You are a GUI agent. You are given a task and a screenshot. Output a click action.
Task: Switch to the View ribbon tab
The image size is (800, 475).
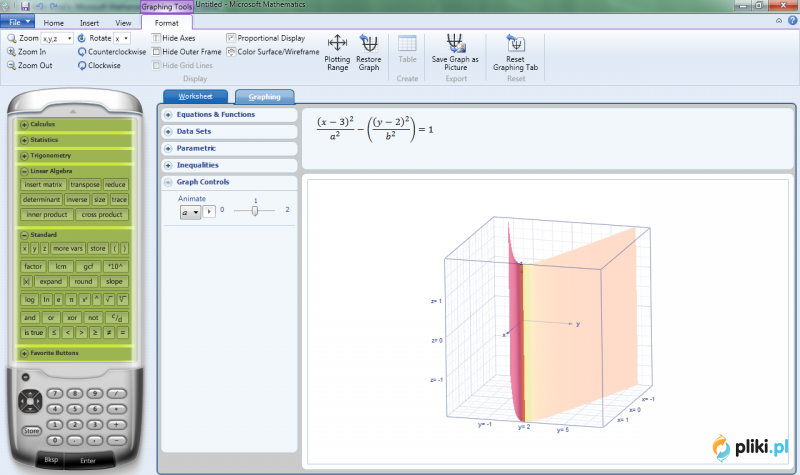(x=123, y=23)
